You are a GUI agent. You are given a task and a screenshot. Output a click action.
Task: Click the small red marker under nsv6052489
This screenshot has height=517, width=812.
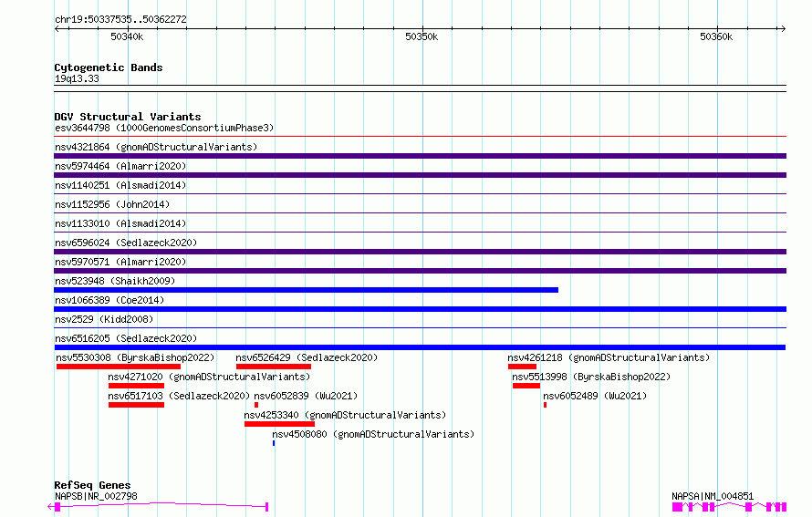tap(545, 405)
